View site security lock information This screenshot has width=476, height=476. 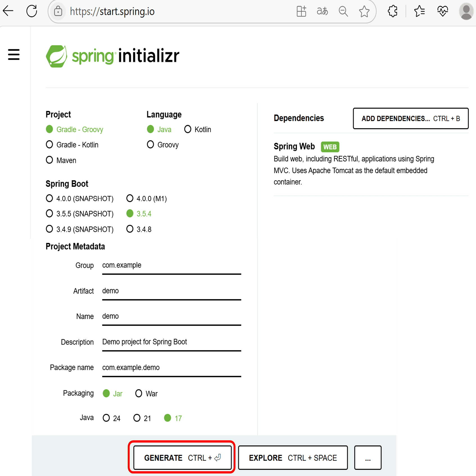pyautogui.click(x=58, y=11)
